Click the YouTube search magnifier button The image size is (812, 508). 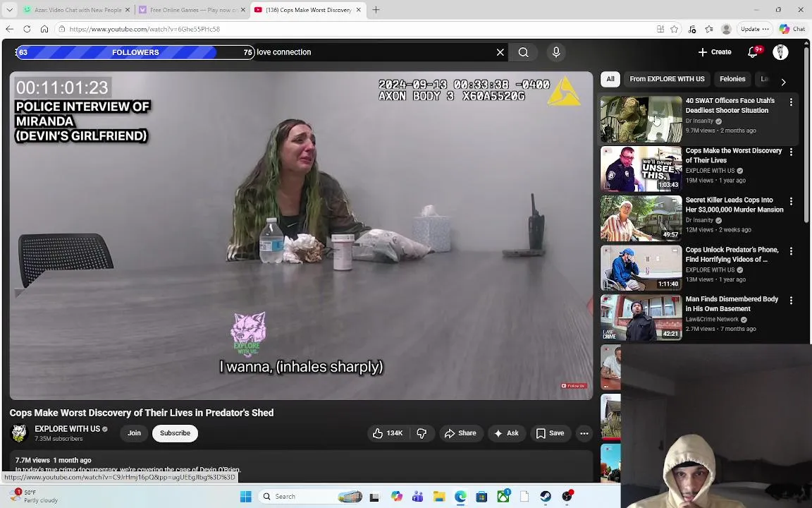coord(523,52)
